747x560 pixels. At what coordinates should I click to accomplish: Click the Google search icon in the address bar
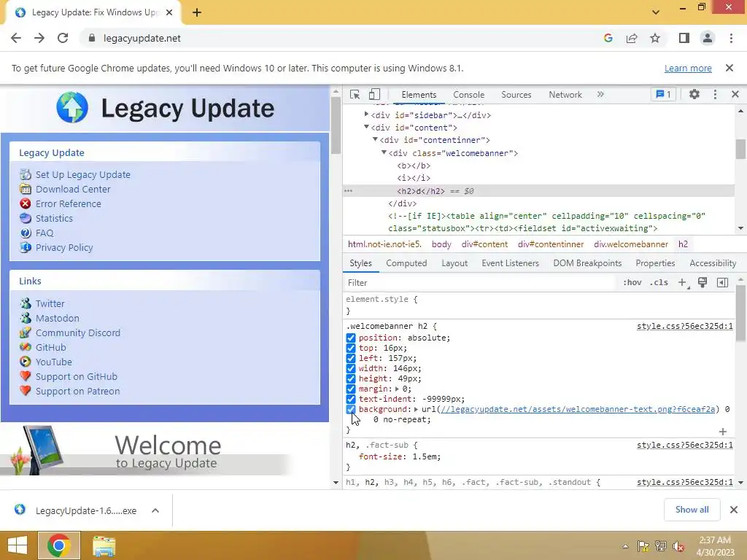608,38
